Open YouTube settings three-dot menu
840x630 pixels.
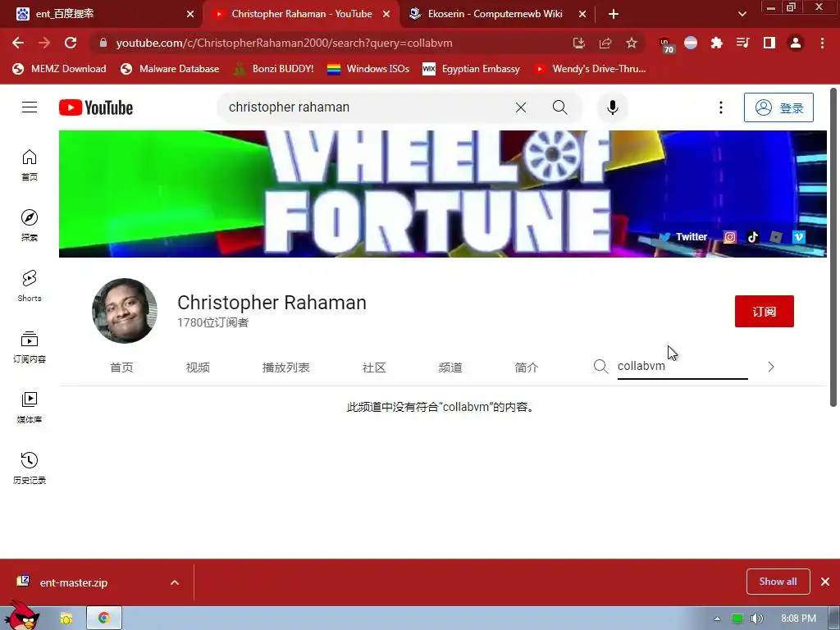click(720, 107)
